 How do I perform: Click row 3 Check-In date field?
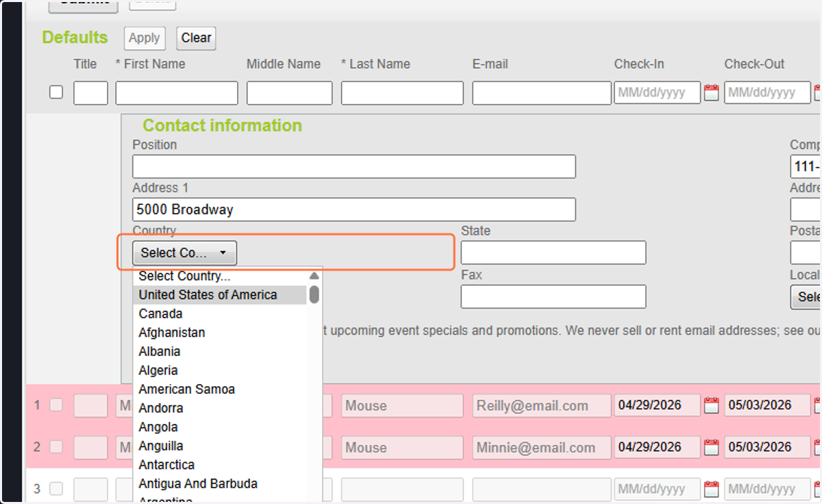[658, 489]
